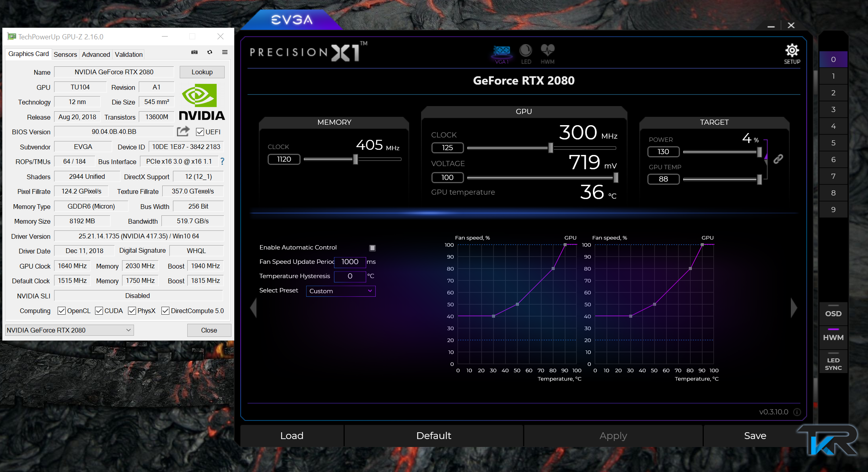This screenshot has width=868, height=472.
Task: Switch to the Advanced tab
Action: click(x=96, y=54)
